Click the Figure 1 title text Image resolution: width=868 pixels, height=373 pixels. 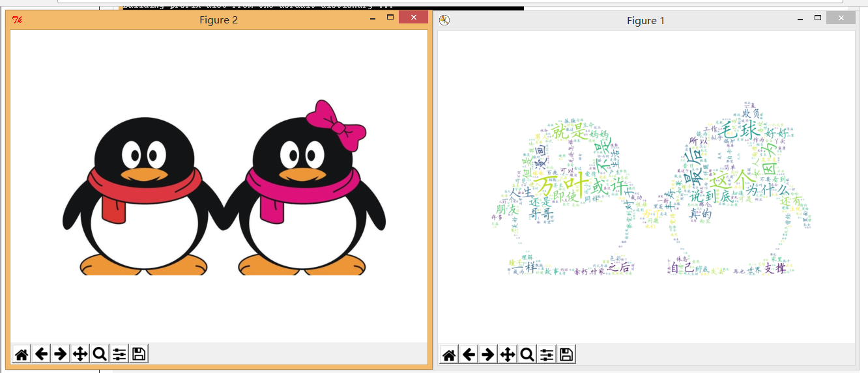646,21
